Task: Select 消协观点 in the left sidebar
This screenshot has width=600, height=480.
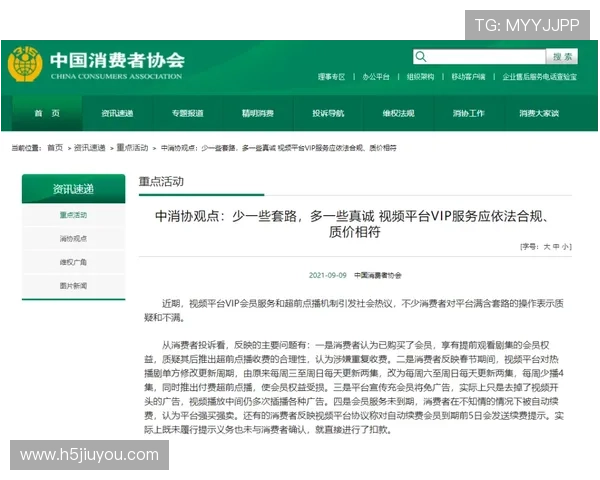Action: click(73, 239)
